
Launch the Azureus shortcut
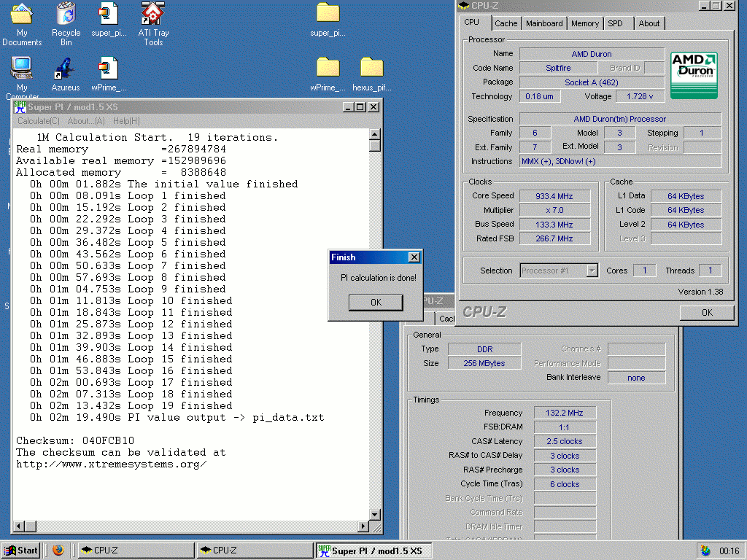(x=66, y=74)
